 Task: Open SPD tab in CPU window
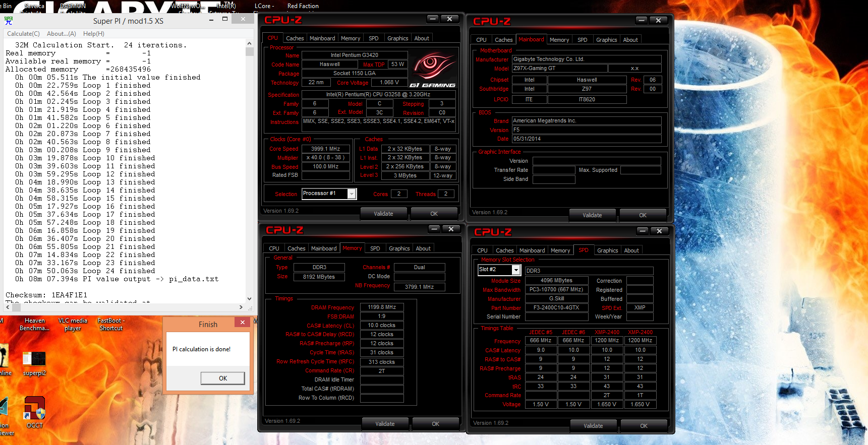(374, 38)
